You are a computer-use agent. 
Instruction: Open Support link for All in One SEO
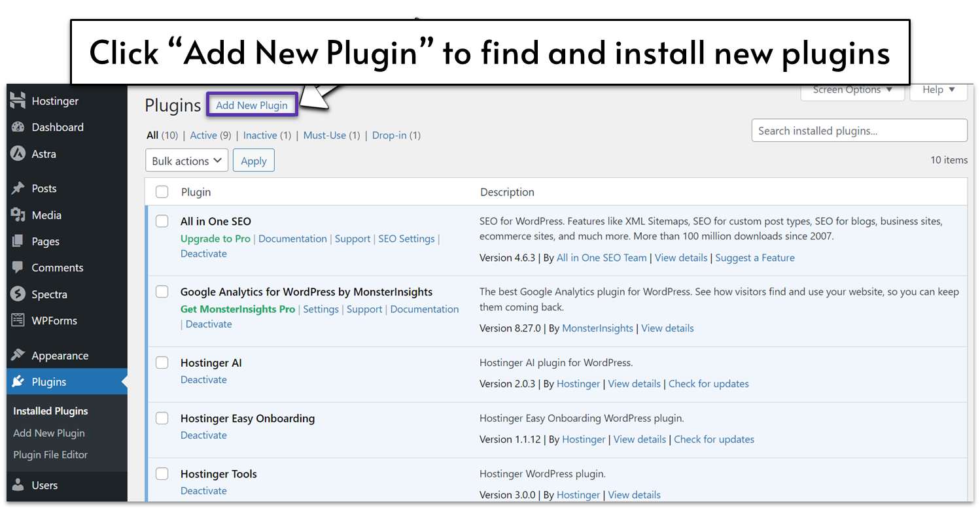(353, 239)
